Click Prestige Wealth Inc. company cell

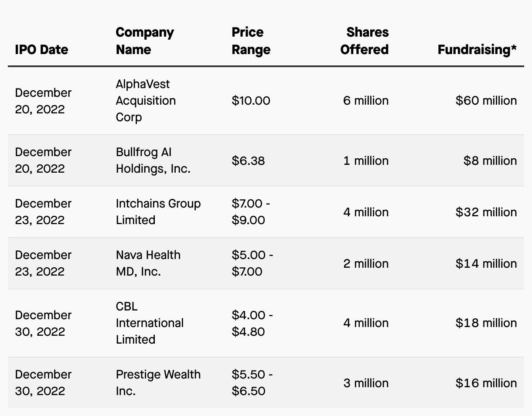(158, 382)
